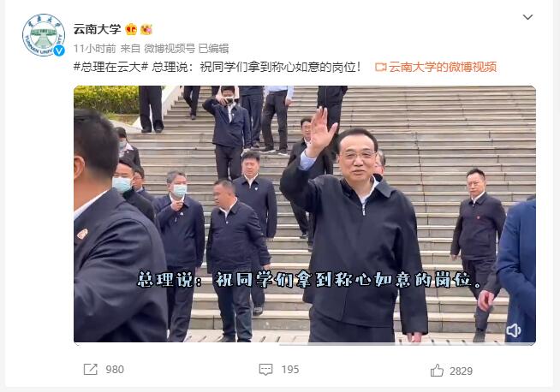Expand post options chevron menu
This screenshot has width=560, height=392.
tap(527, 17)
